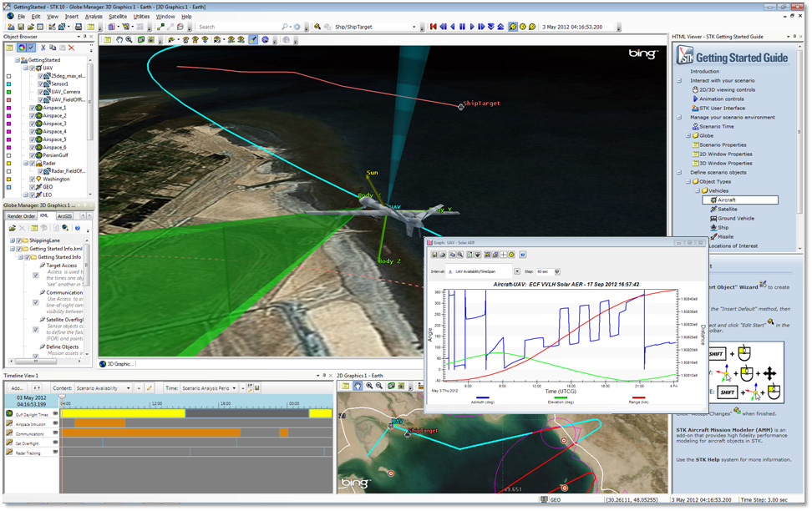812x511 pixels.
Task: Click the Add... button in Timeline View
Action: (x=17, y=387)
